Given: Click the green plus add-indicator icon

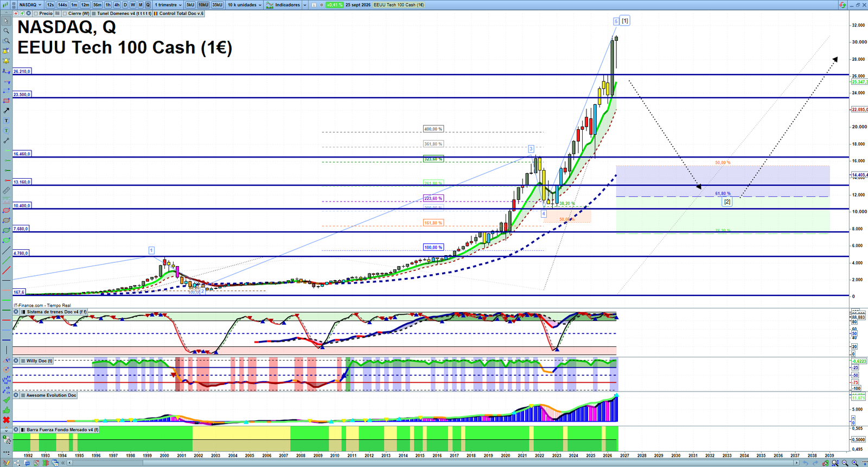Looking at the screenshot, I should (22, 14).
